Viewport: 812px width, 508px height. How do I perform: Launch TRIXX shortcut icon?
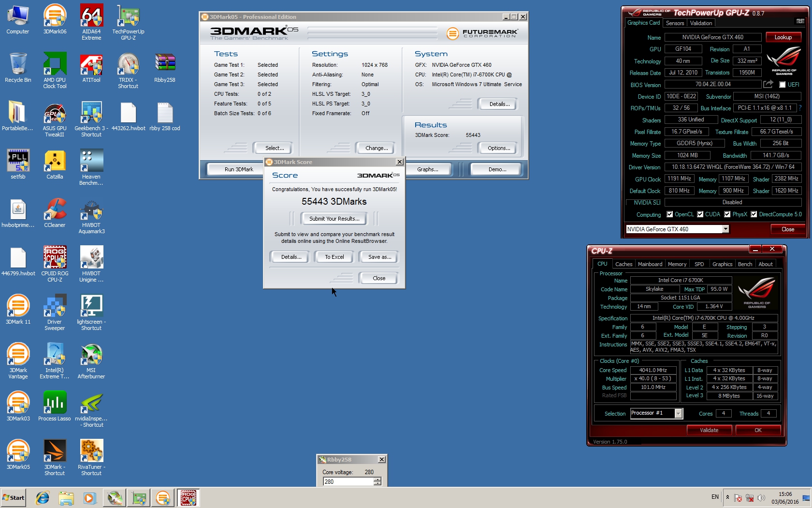[128, 71]
